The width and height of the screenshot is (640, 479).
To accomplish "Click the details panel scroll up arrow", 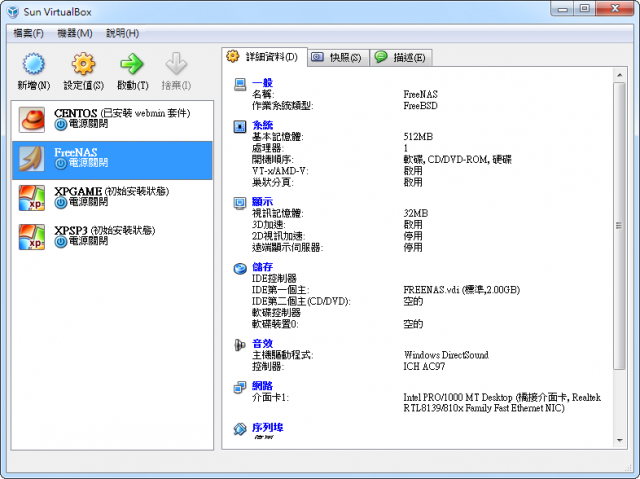I will pos(620,75).
